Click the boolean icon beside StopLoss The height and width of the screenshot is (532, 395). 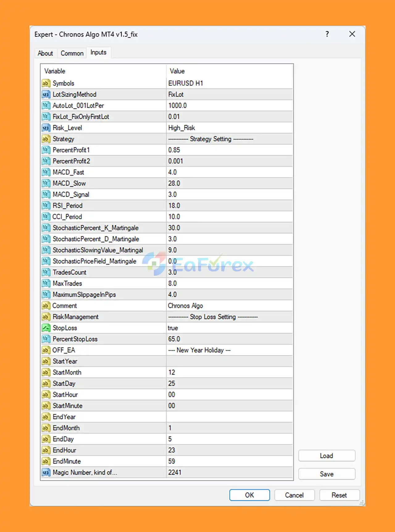46,328
